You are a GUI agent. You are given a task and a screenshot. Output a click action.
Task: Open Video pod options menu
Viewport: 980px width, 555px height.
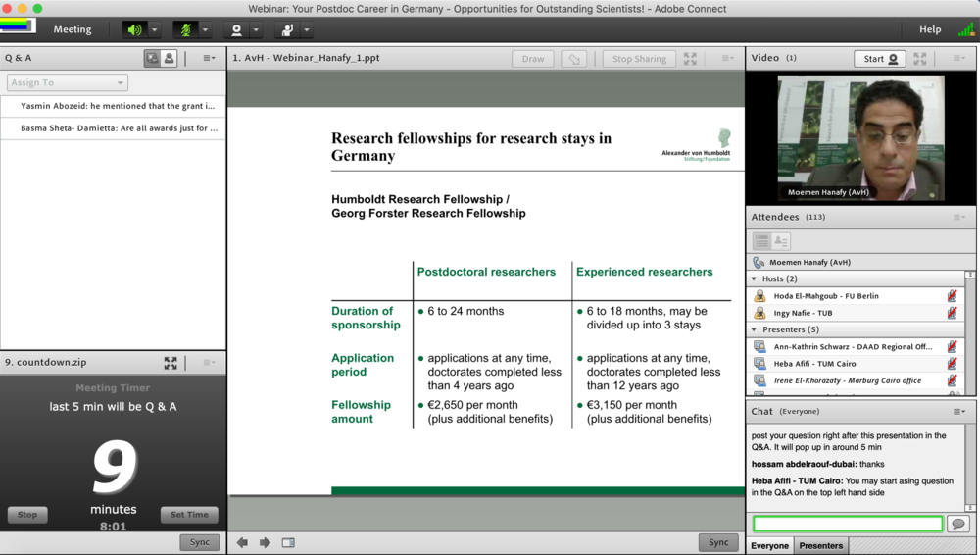(958, 58)
